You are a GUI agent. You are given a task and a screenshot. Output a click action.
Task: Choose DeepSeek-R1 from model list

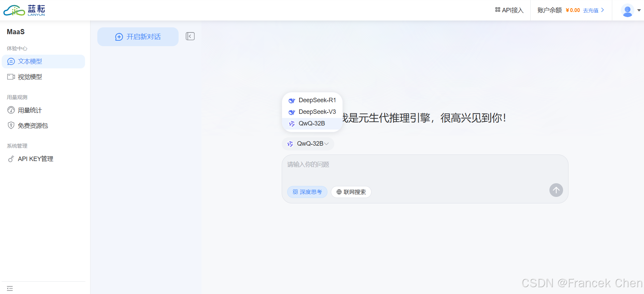312,100
